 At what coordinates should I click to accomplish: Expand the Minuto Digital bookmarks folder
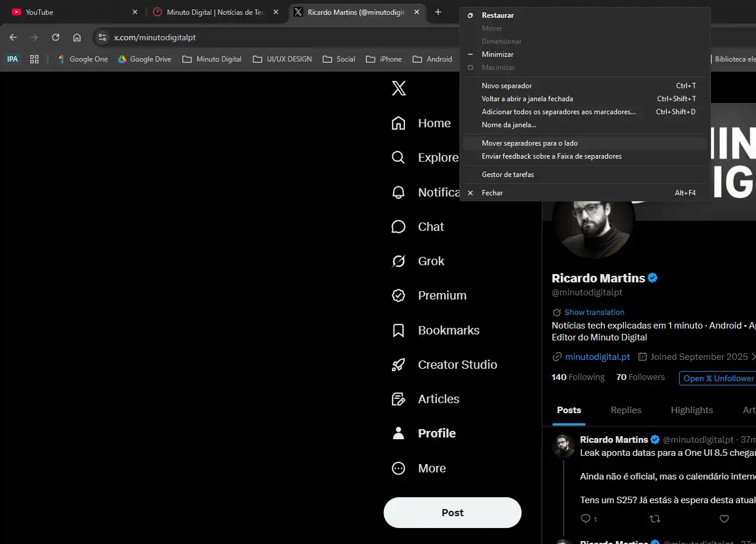click(211, 59)
